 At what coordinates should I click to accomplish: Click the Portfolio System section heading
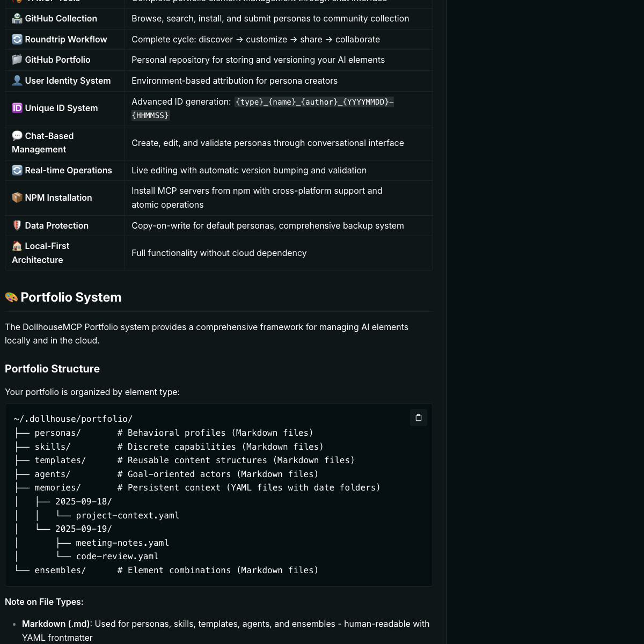(71, 297)
